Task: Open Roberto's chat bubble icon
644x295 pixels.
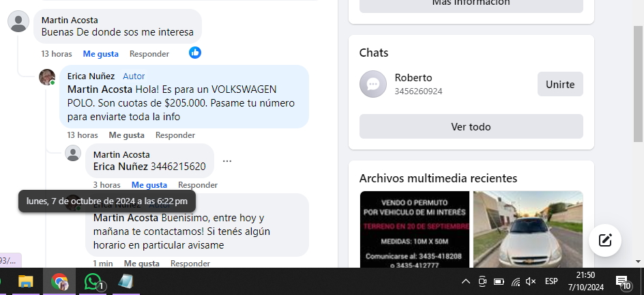Action: coord(373,84)
